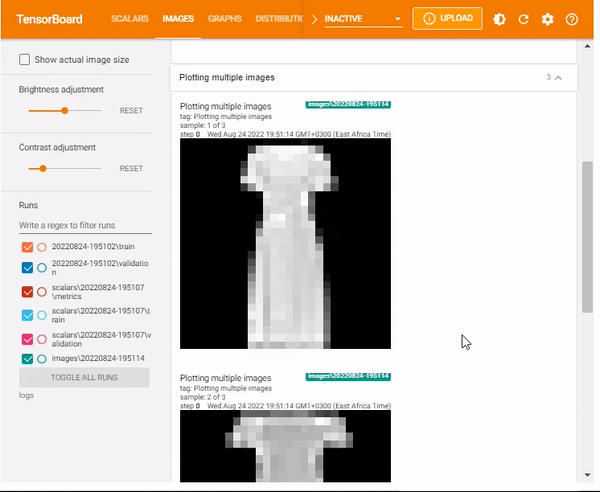The image size is (600, 492).
Task: Adjust the Contrast adjustment slider handle
Action: 43,168
